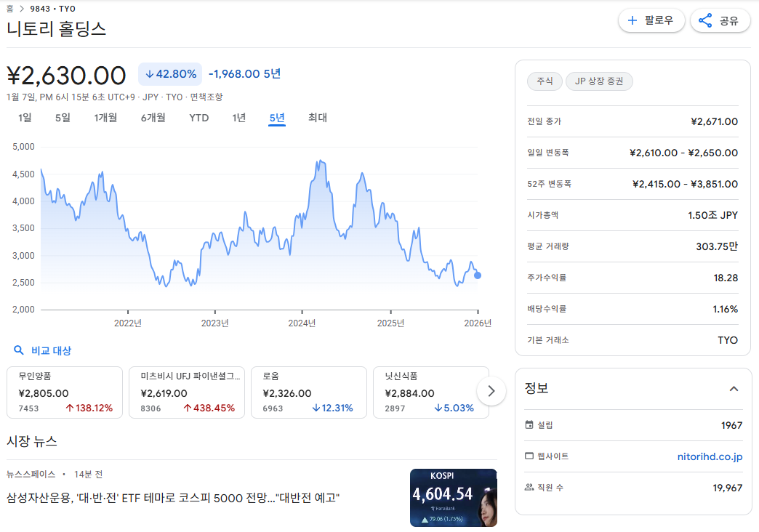The height and width of the screenshot is (532, 759).
Task: Click the 138.12% change on 무인양품 card
Action: pos(89,408)
